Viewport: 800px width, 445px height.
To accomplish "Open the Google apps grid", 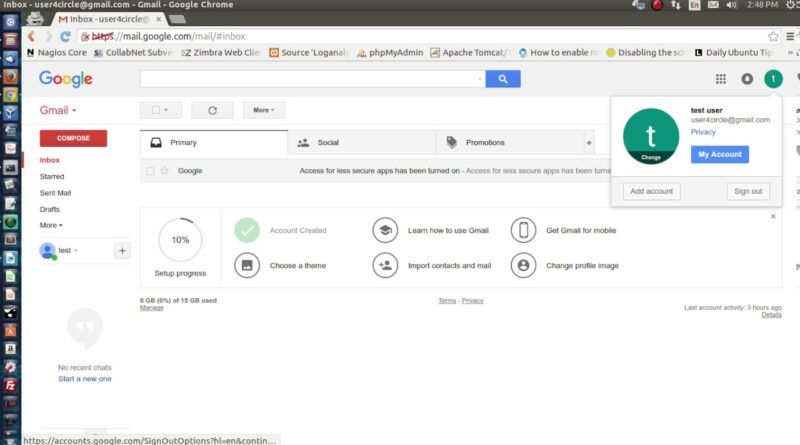I will [x=720, y=79].
